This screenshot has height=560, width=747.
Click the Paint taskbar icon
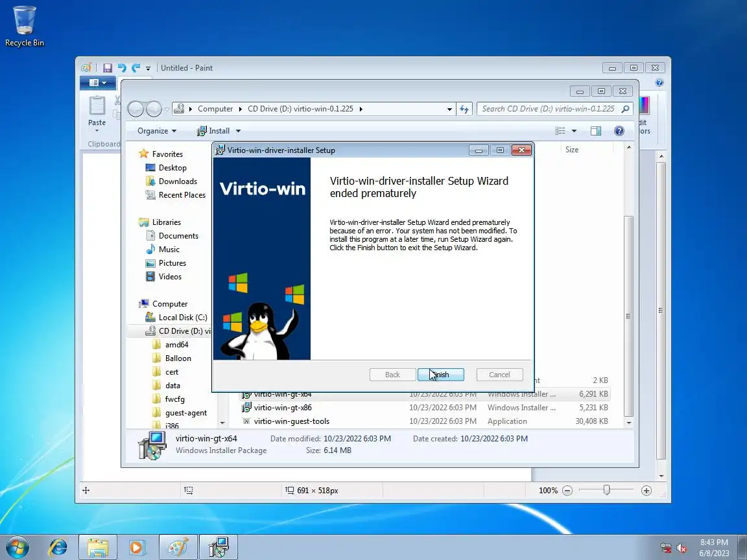pos(178,547)
